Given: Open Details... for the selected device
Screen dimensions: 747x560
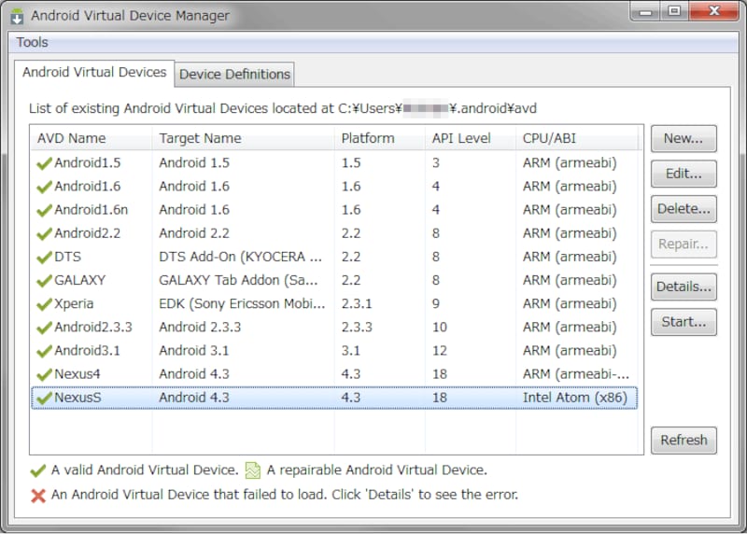Looking at the screenshot, I should [x=684, y=287].
